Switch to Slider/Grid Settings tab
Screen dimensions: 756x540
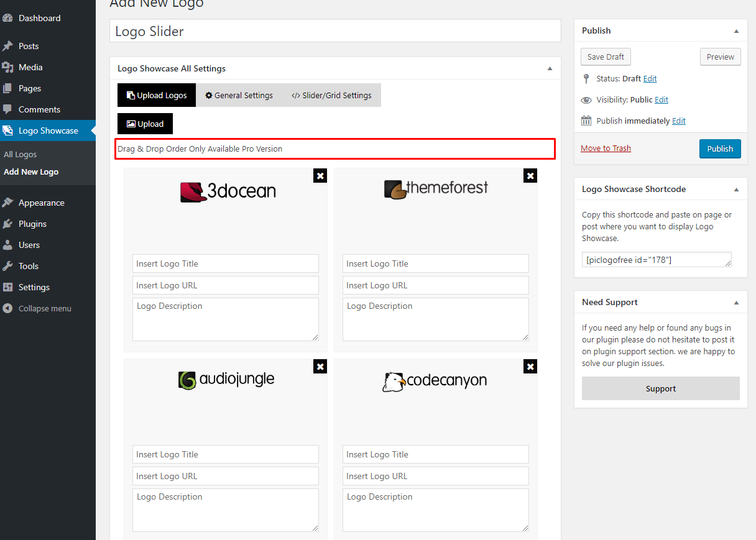pyautogui.click(x=331, y=95)
